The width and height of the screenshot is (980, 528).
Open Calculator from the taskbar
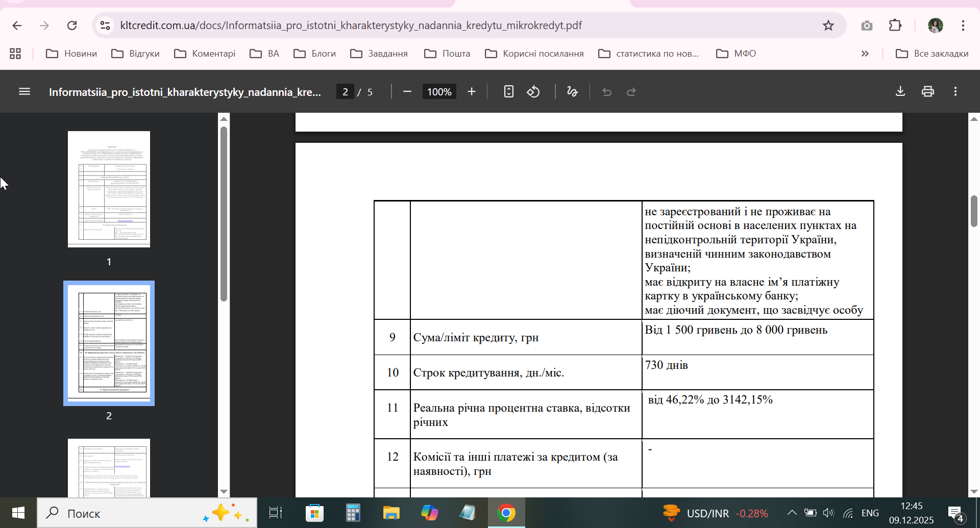click(353, 513)
